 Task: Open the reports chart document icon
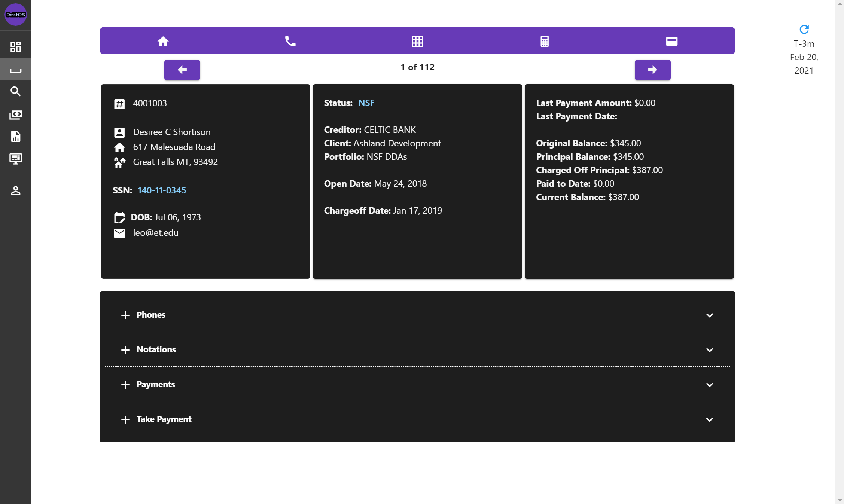coord(15,137)
